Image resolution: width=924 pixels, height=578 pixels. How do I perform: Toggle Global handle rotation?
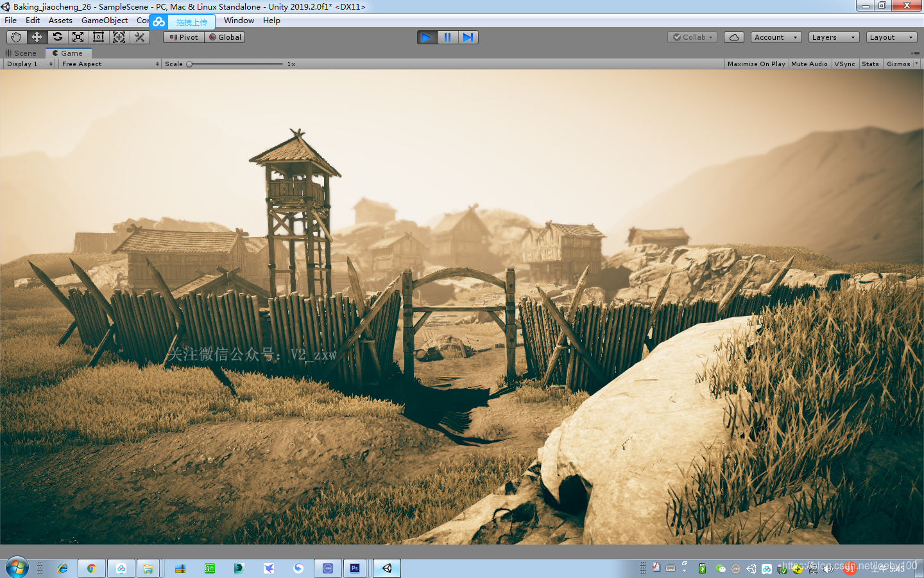click(x=225, y=37)
